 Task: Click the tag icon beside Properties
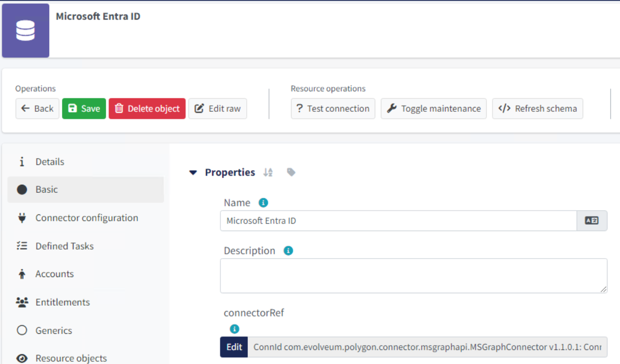click(x=291, y=172)
